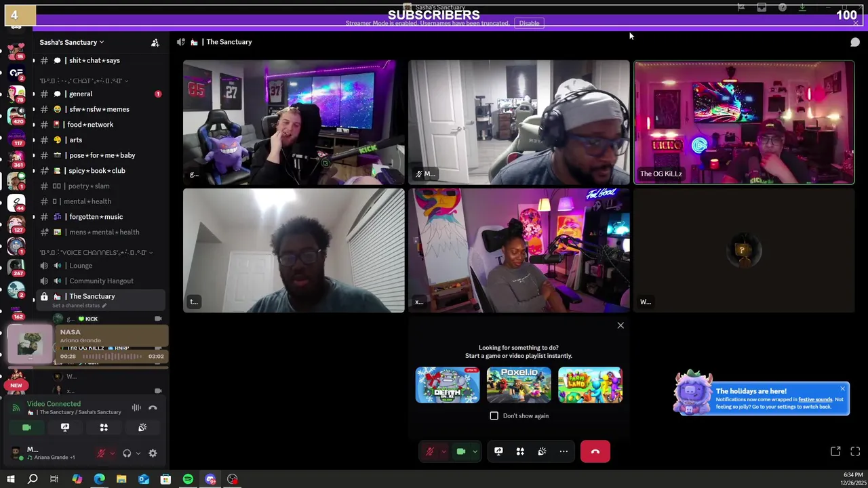868x488 pixels.
Task: Open the spicy book club channel
Action: (98, 171)
